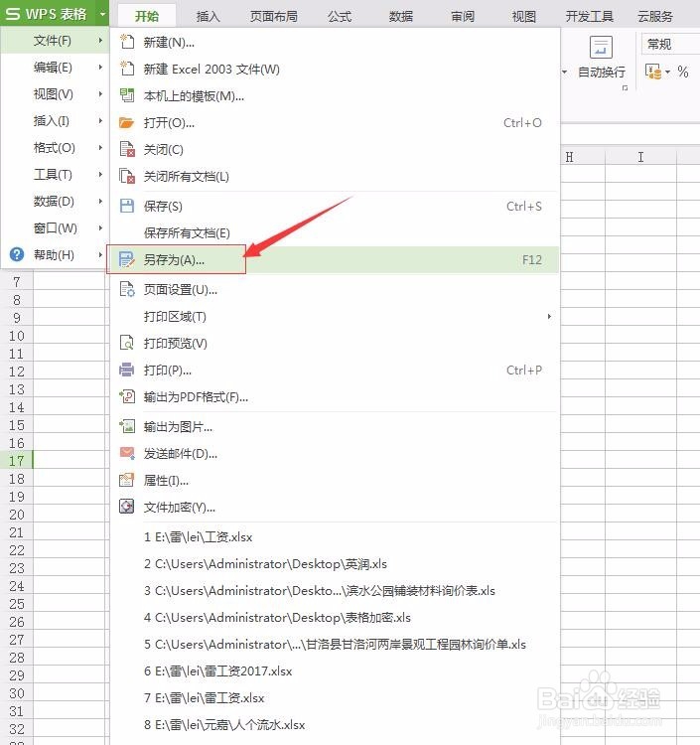Viewport: 700px width, 745px height.
Task: Open recent file 英润.xls
Action: (335, 563)
